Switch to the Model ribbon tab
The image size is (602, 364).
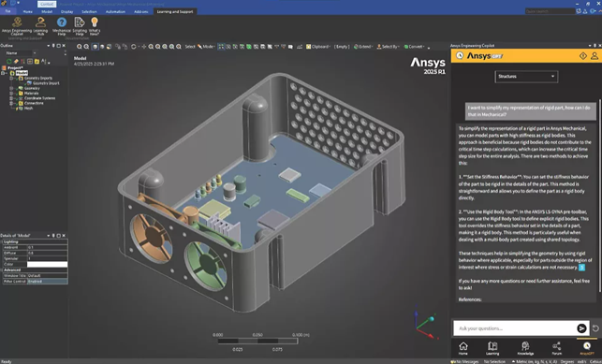47,11
